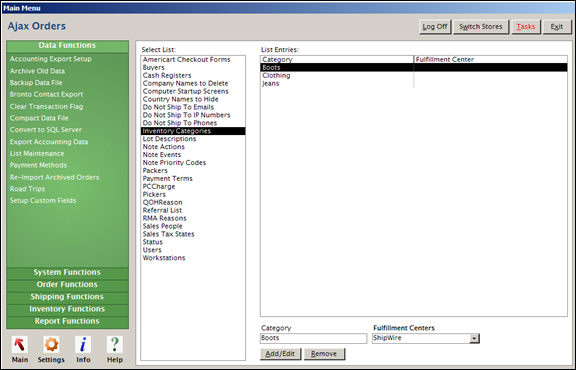The height and width of the screenshot is (370, 576).
Task: Choose Backup Data File option
Action: (x=36, y=83)
